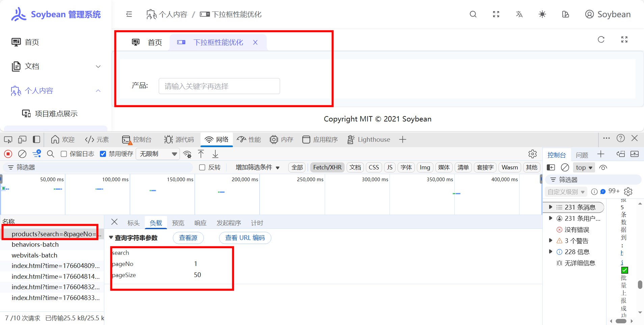Toggle the light/dark theme
Image resolution: width=644 pixels, height=325 pixels.
coord(542,14)
